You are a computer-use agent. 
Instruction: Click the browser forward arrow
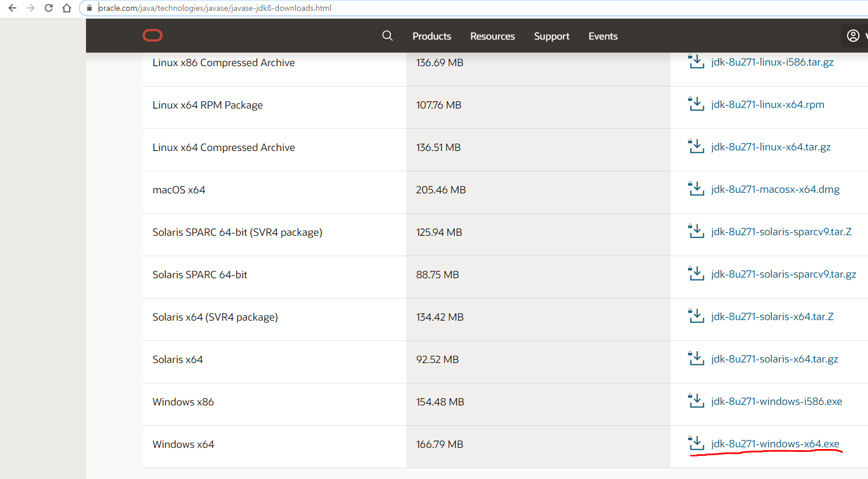(31, 8)
